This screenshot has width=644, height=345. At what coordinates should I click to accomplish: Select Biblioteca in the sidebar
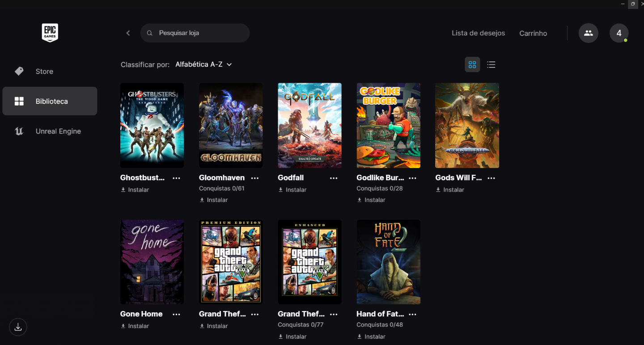(50, 101)
